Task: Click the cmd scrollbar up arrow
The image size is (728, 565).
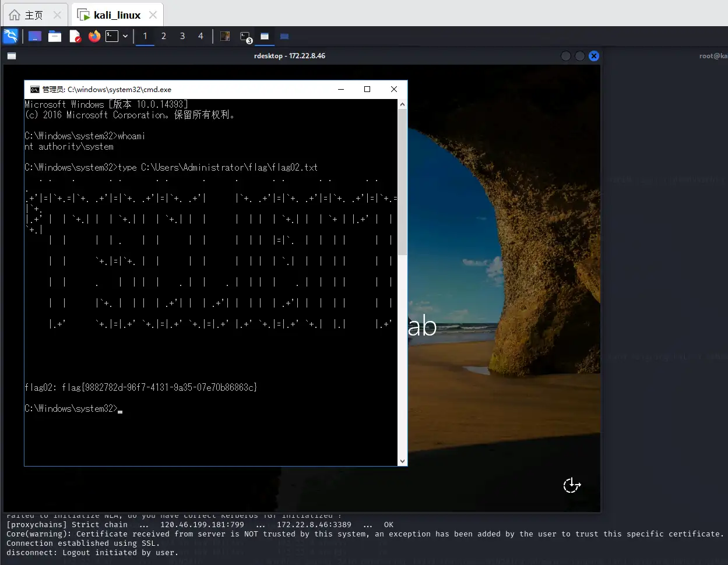Action: click(x=402, y=104)
